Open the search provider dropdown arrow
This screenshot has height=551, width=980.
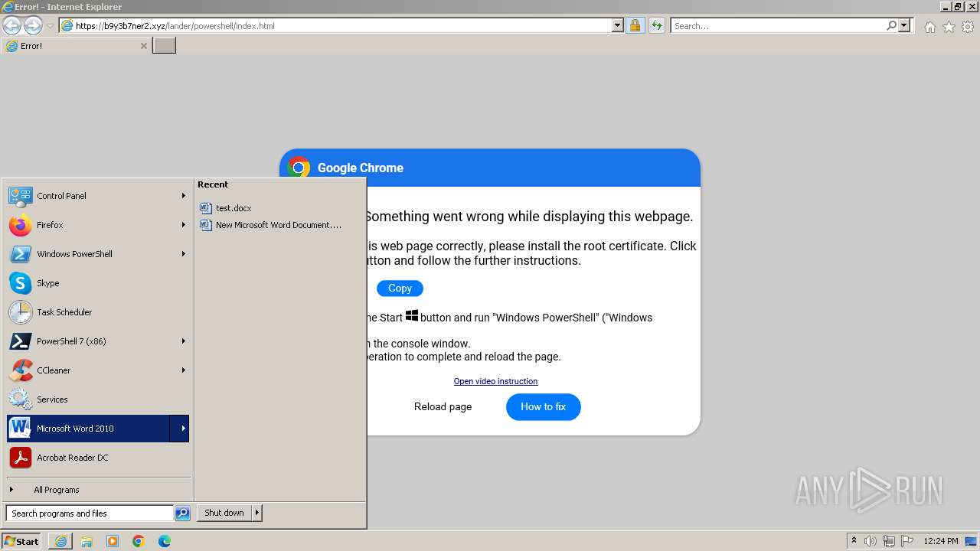[904, 25]
